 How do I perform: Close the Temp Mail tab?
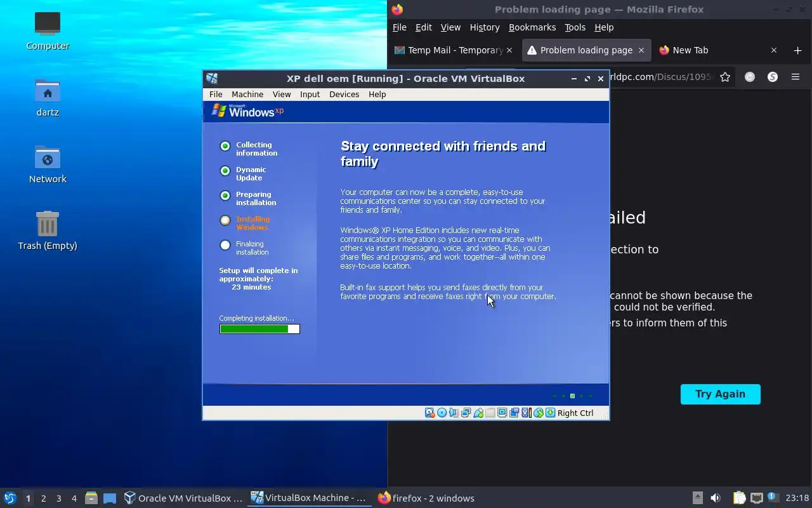509,50
